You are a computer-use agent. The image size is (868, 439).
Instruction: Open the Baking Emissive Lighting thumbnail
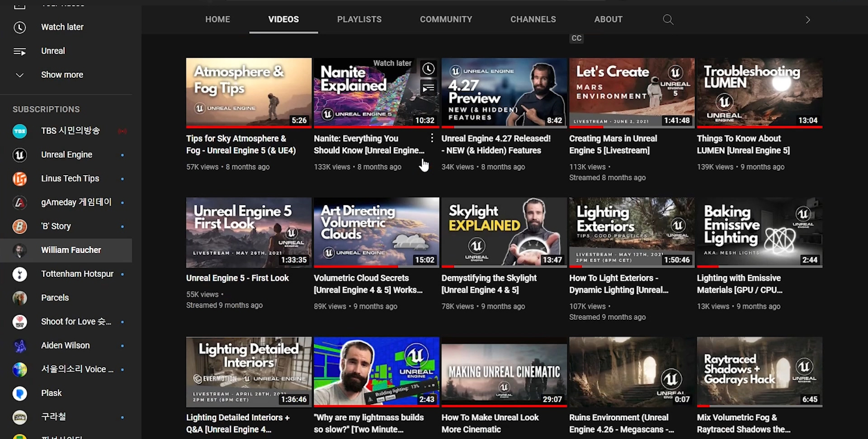759,233
